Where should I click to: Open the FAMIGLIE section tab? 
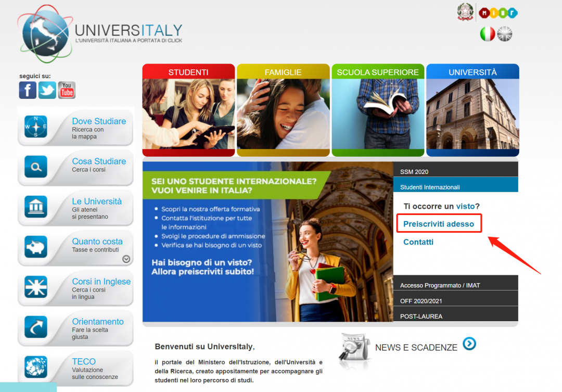pyautogui.click(x=283, y=72)
